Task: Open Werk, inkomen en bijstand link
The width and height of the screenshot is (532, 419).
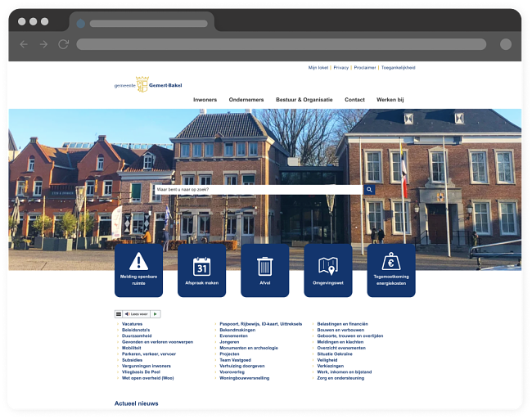Action: [x=345, y=372]
